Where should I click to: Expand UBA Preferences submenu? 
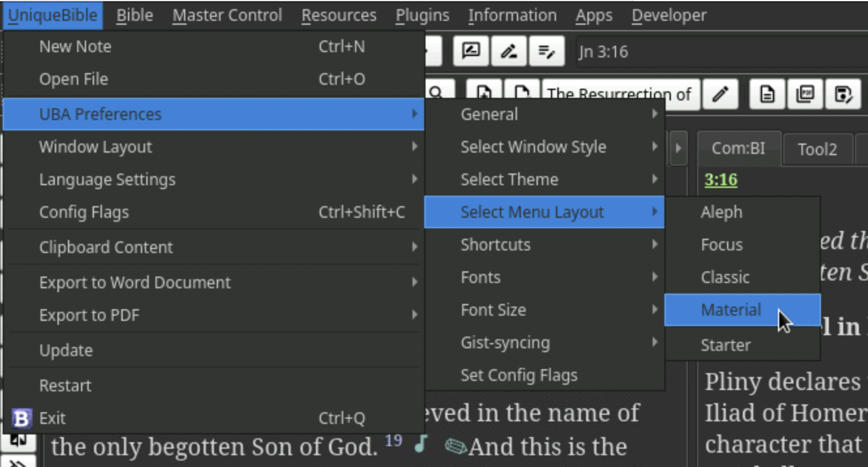tap(214, 114)
